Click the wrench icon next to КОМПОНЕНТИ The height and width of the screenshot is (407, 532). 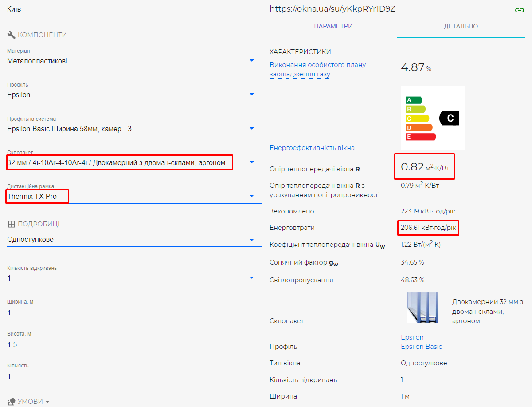(12, 35)
